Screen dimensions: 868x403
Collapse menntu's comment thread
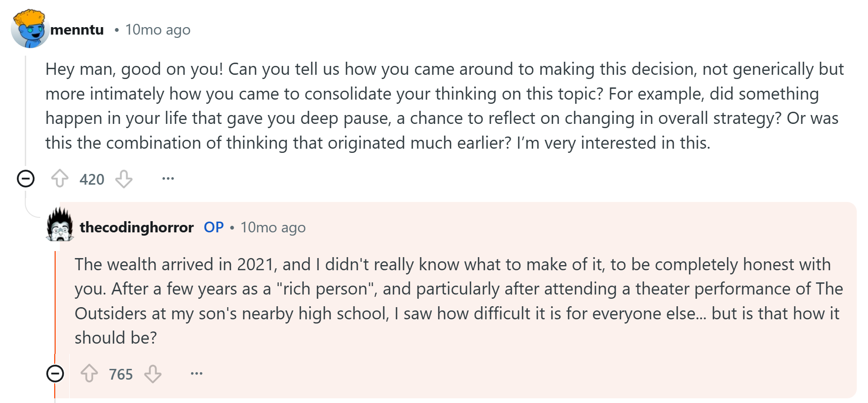(x=25, y=179)
